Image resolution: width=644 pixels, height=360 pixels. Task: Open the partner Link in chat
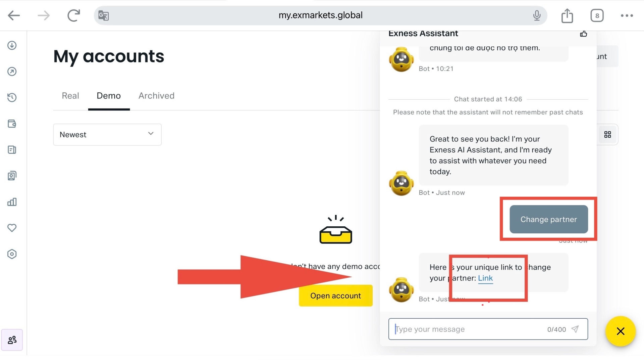point(485,278)
